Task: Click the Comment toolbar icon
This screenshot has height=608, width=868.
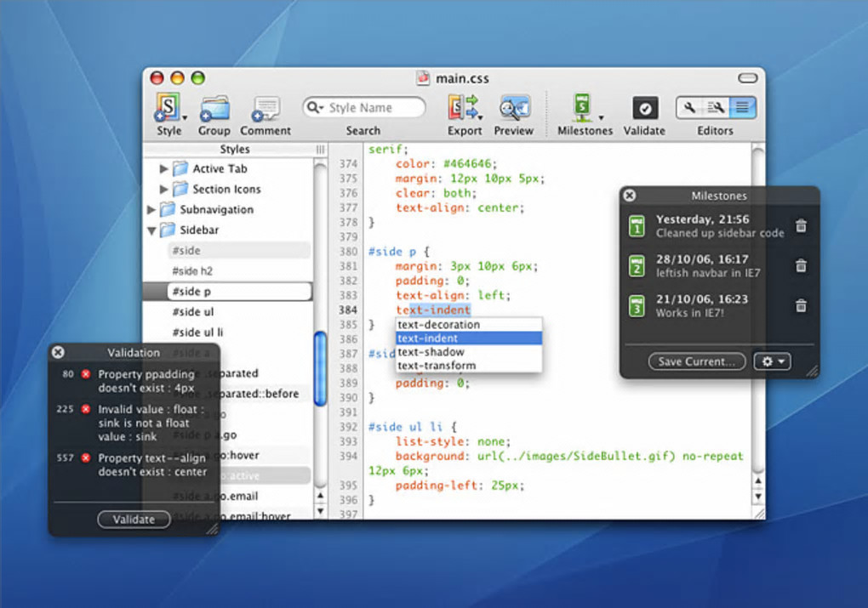Action: tap(266, 109)
